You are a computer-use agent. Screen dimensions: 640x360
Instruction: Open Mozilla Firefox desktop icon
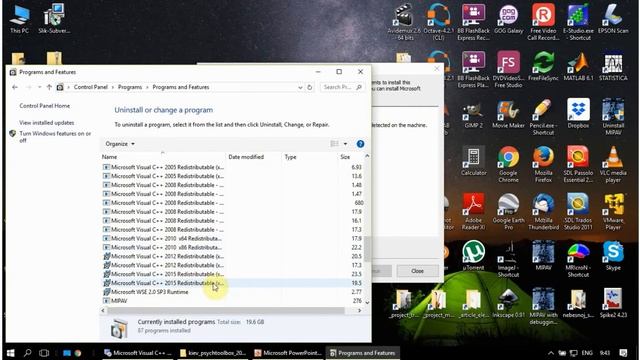click(x=543, y=164)
